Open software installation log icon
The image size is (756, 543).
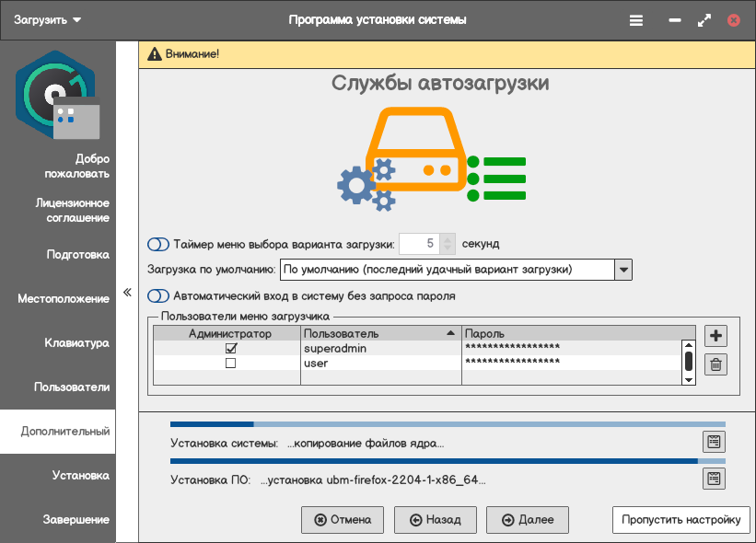tap(714, 479)
